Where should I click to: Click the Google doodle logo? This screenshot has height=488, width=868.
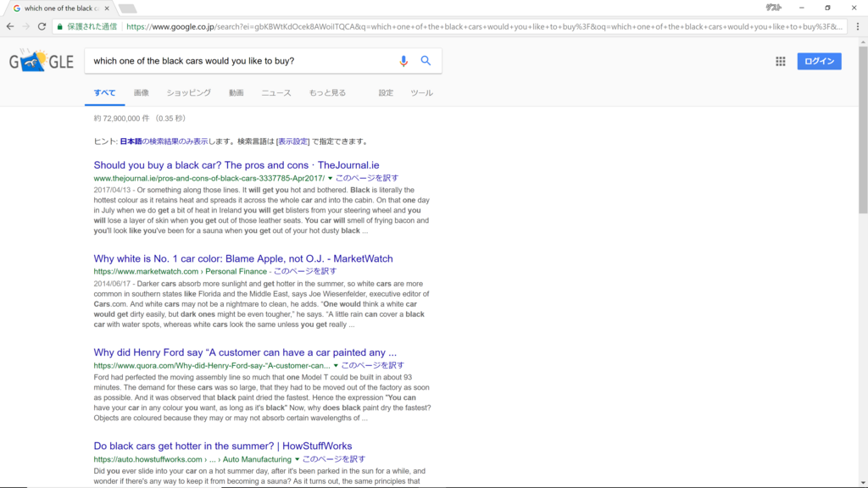(42, 61)
